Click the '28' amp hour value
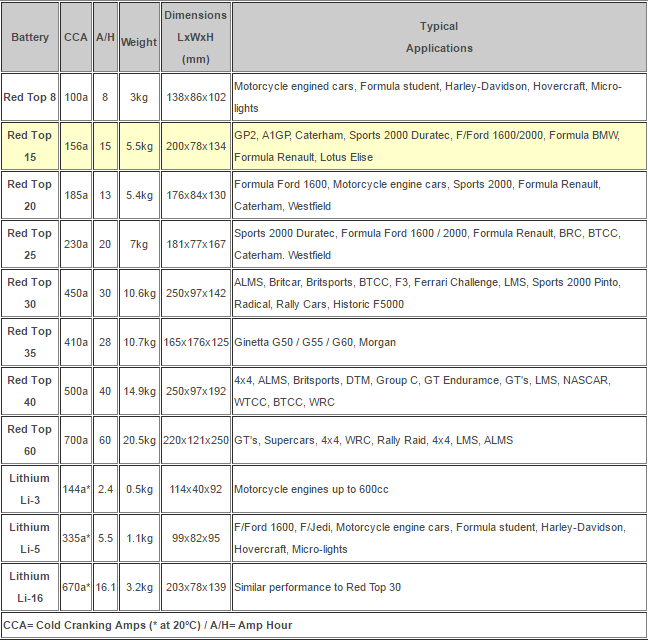648x640 pixels. 105,342
